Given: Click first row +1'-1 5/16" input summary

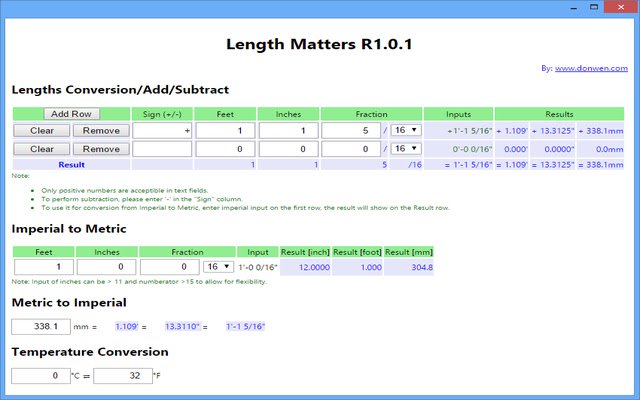Looking at the screenshot, I should point(470,131).
